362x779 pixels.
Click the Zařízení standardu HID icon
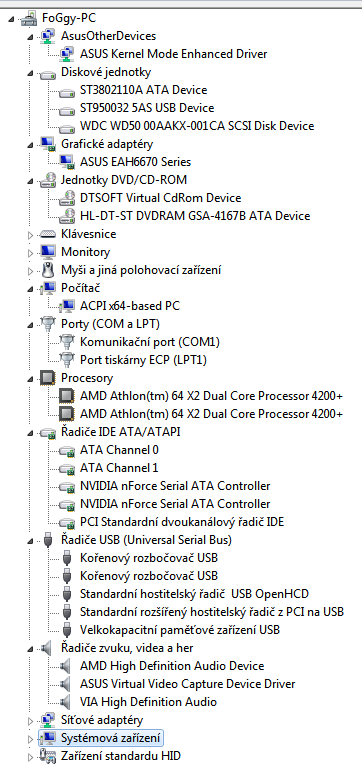[x=48, y=756]
